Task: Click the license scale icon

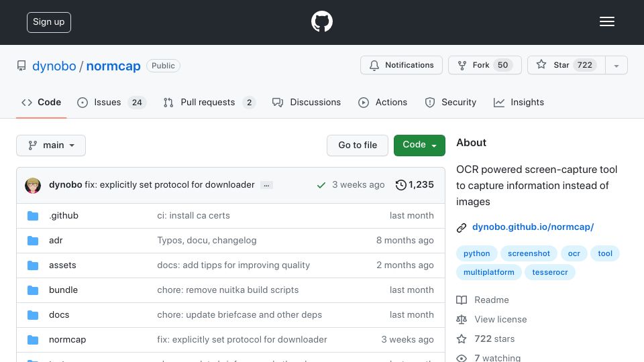Action: 462,319
